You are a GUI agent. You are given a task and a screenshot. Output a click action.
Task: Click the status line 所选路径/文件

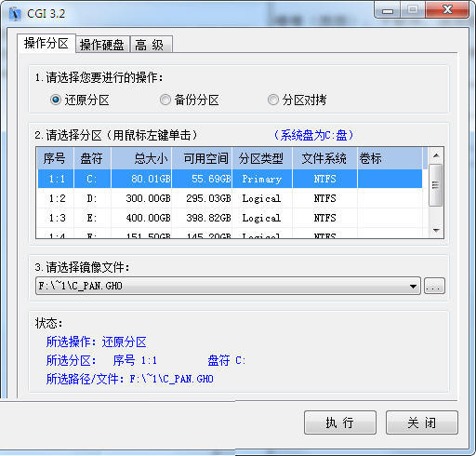[x=129, y=379]
